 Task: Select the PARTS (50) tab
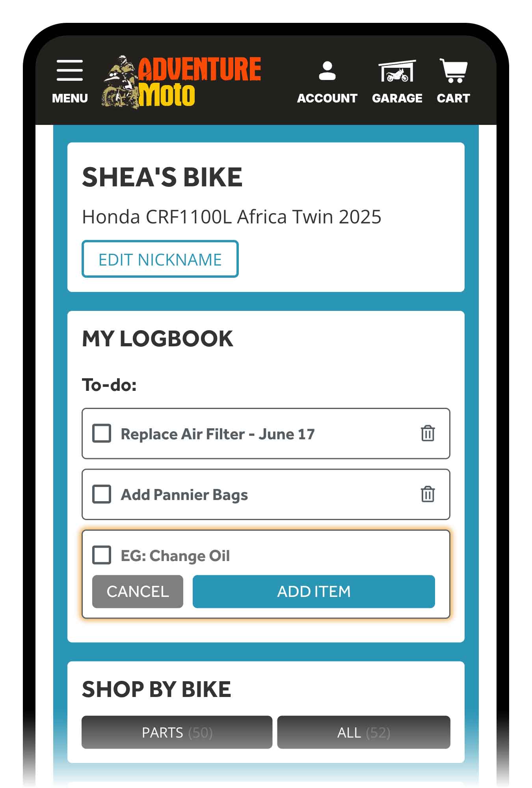click(177, 732)
